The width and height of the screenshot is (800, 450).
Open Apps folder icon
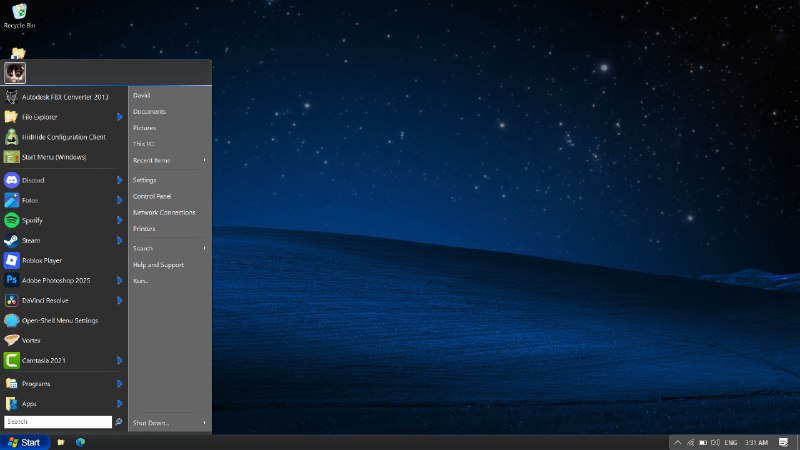(11, 404)
